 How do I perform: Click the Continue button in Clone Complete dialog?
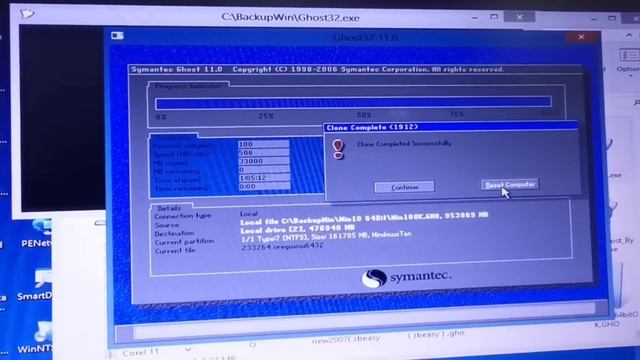pos(404,187)
